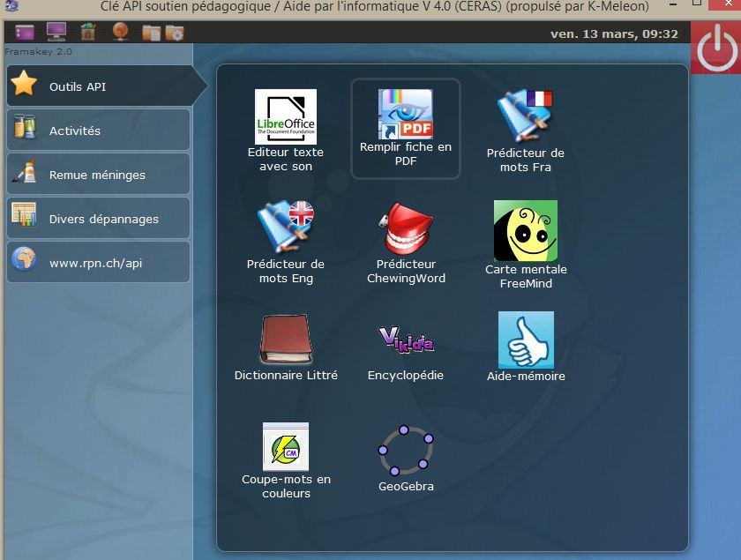
Task: Open Dictionnaire Littré book icon
Action: click(x=285, y=340)
